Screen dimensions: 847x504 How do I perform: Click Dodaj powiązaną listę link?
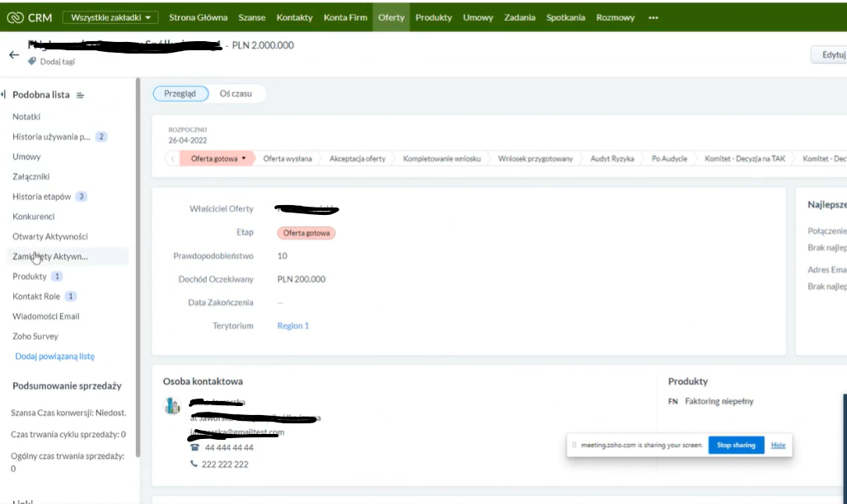coord(54,356)
